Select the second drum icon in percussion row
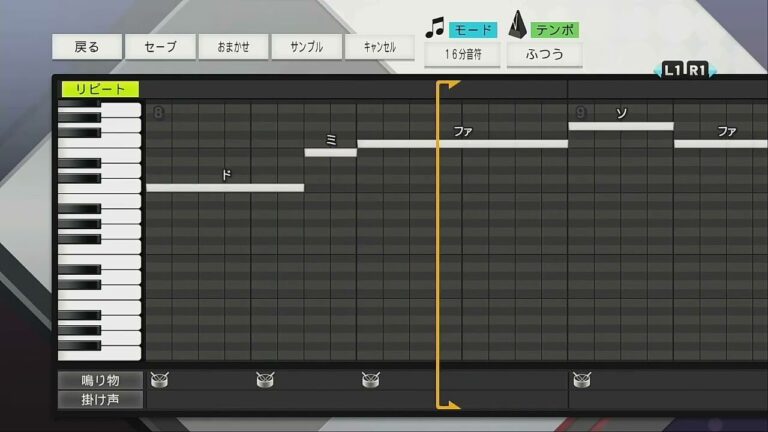Viewport: 768px width, 432px height. click(x=265, y=379)
